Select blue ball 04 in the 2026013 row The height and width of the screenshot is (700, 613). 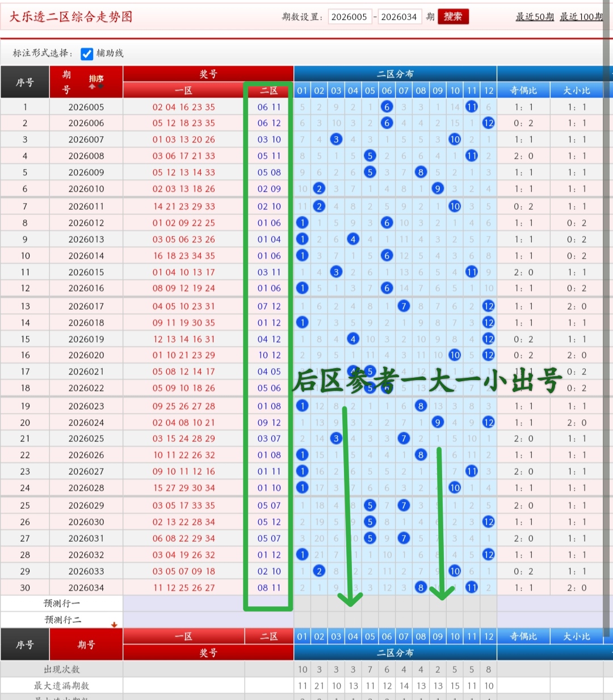(x=353, y=239)
